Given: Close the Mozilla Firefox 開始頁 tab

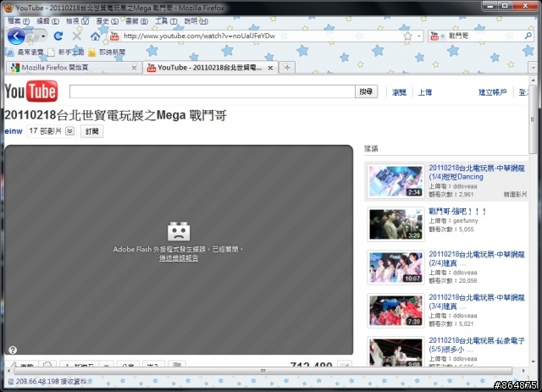Looking at the screenshot, I should click(134, 68).
